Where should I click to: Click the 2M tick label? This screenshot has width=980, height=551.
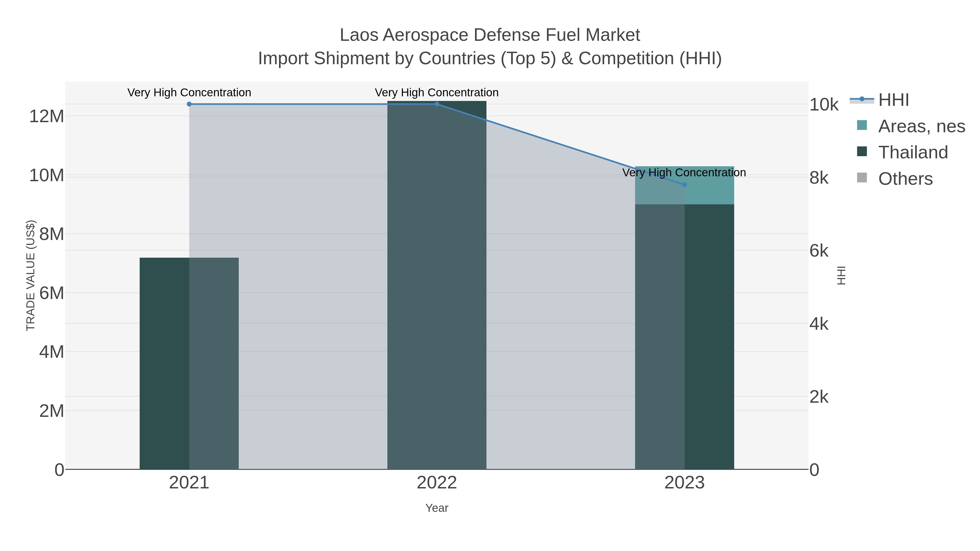pos(51,411)
